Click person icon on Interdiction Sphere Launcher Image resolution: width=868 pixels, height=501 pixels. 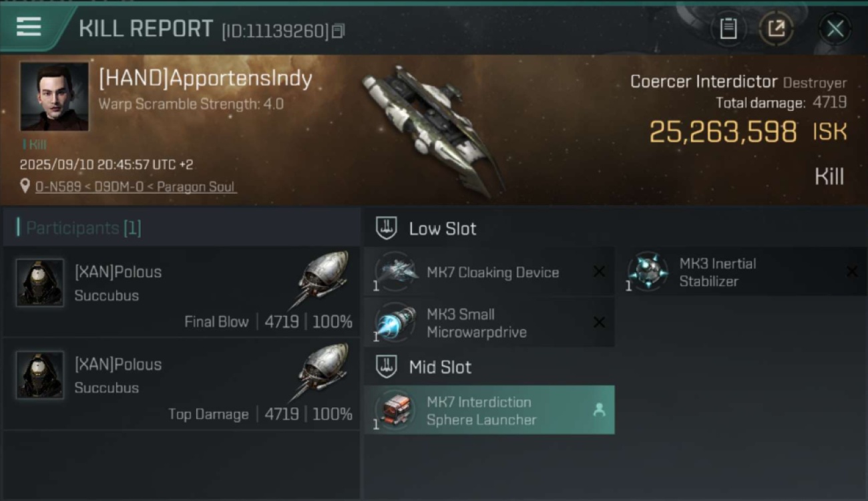(599, 410)
